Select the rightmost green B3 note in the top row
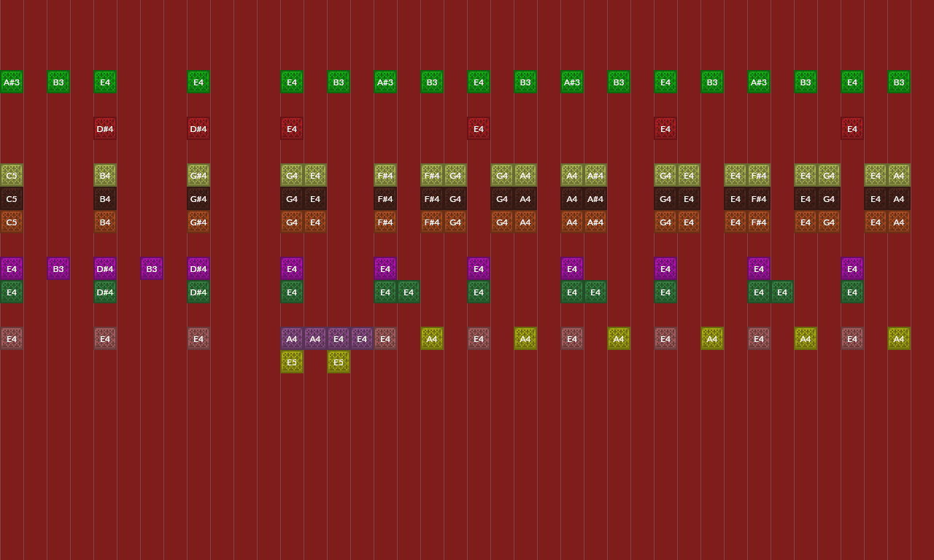The height and width of the screenshot is (560, 934). 899,82
